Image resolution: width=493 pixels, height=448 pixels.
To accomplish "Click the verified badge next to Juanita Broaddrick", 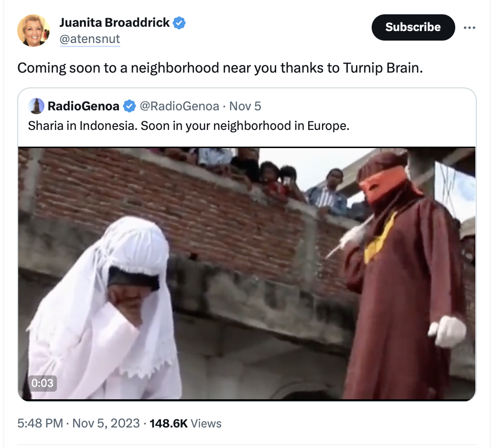I will click(x=179, y=22).
